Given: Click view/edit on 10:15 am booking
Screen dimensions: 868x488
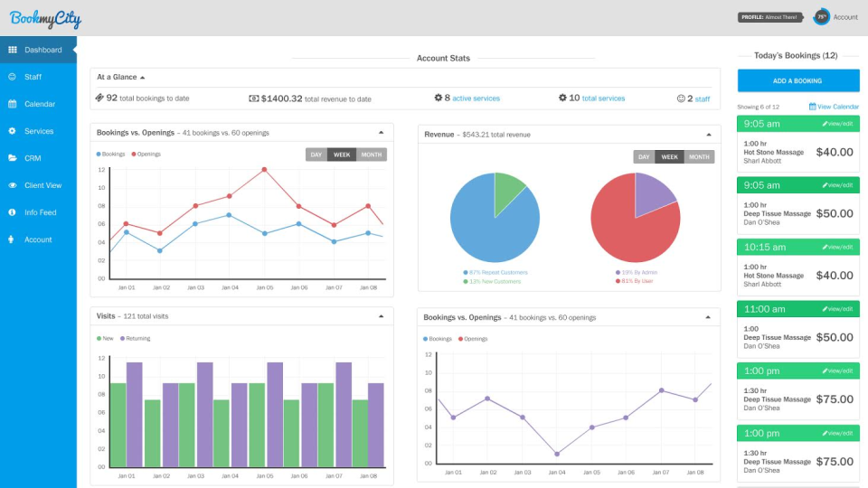Looking at the screenshot, I should (837, 248).
